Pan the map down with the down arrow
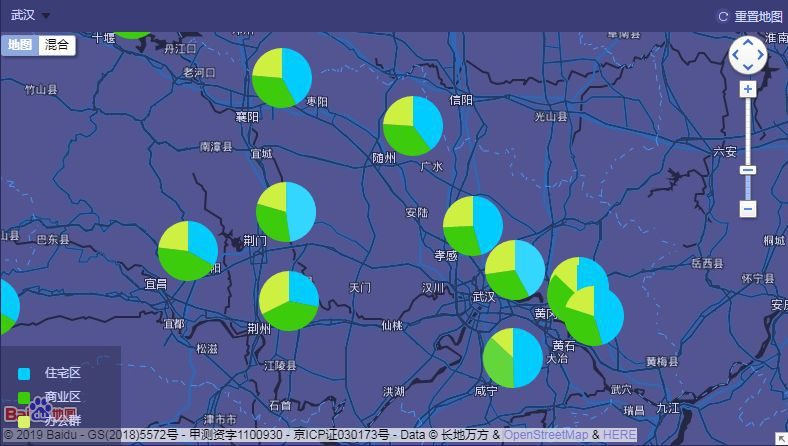788x446 pixels. coord(748,67)
